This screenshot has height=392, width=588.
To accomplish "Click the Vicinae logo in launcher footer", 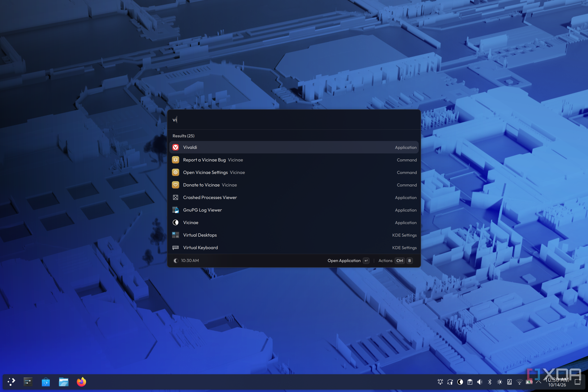I will tap(176, 260).
